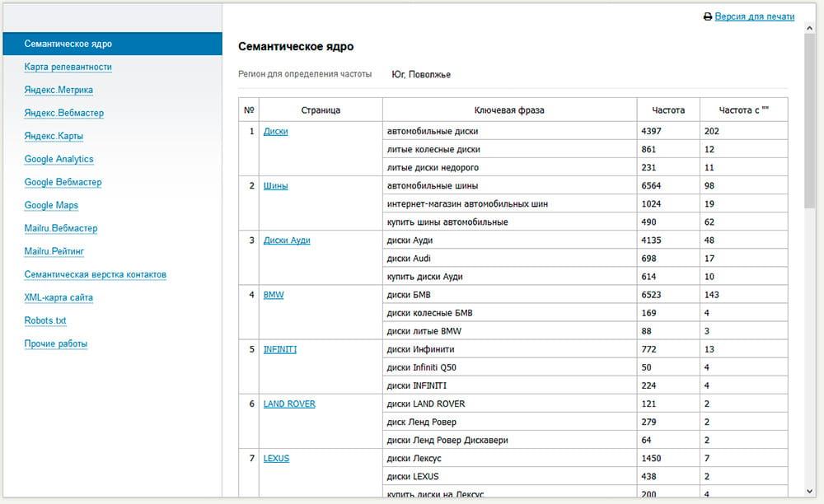Click the frequency value 6523

click(651, 295)
